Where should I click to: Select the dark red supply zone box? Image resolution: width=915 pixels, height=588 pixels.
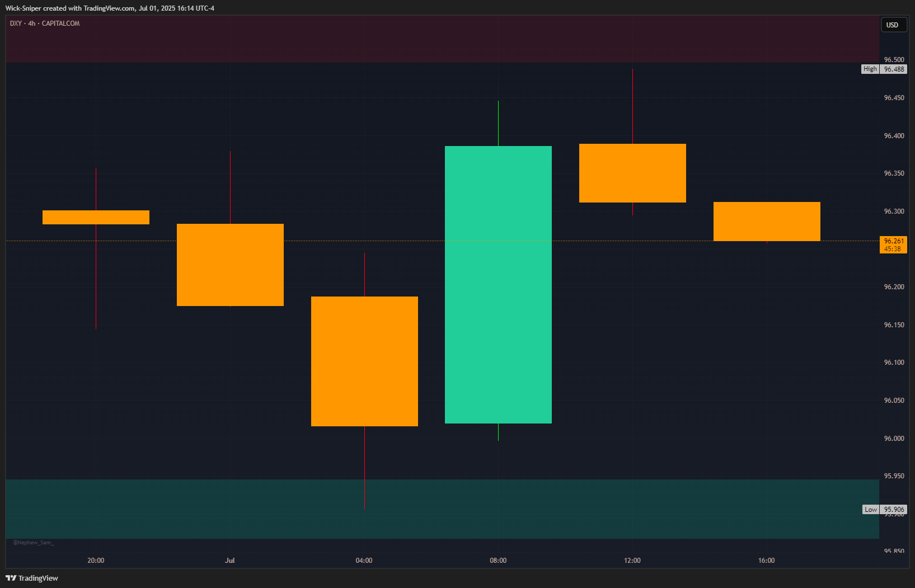tap(442, 39)
